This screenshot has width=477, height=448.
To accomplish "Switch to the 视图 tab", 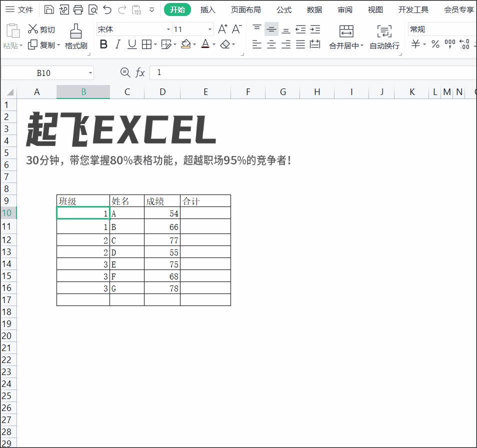I will click(x=375, y=10).
